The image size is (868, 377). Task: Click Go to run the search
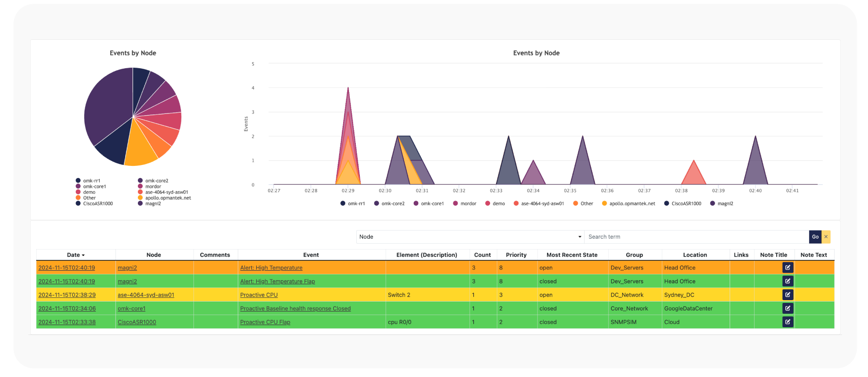click(x=815, y=237)
